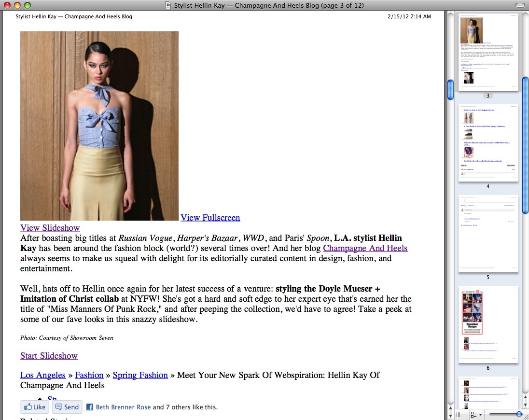Click the View Fullscreen link
529x420 pixels.
(210, 218)
